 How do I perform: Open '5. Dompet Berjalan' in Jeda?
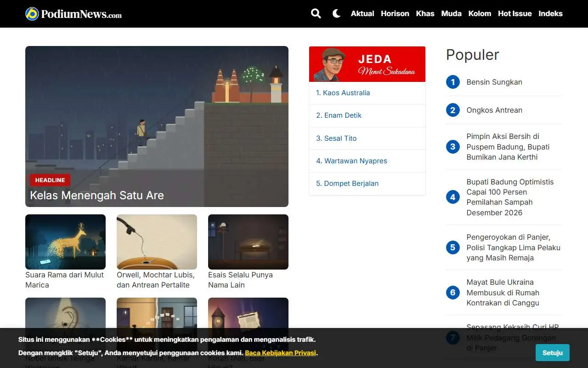click(x=347, y=183)
